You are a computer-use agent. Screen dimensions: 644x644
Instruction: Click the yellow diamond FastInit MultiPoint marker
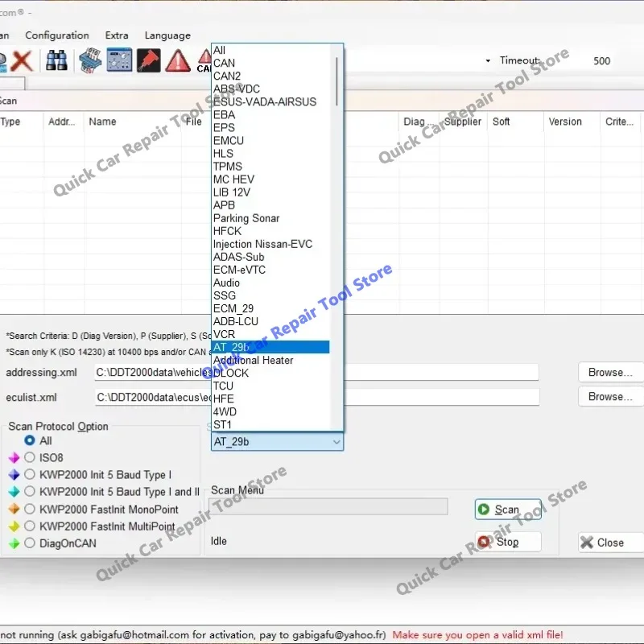tap(14, 526)
